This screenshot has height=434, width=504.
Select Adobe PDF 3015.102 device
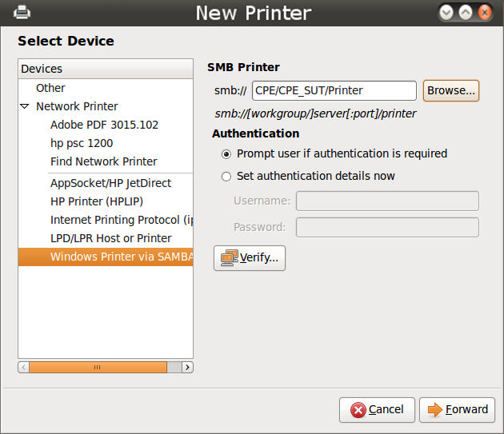pos(105,125)
